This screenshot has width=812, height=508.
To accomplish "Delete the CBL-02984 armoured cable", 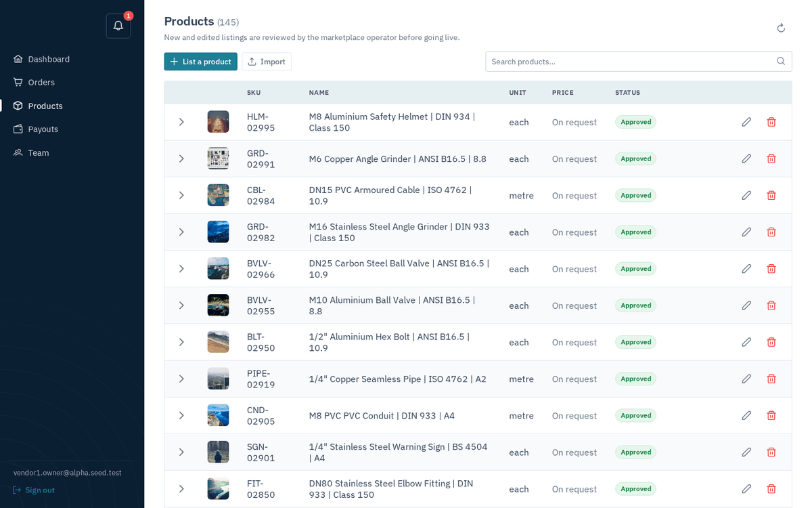I will coord(771,195).
